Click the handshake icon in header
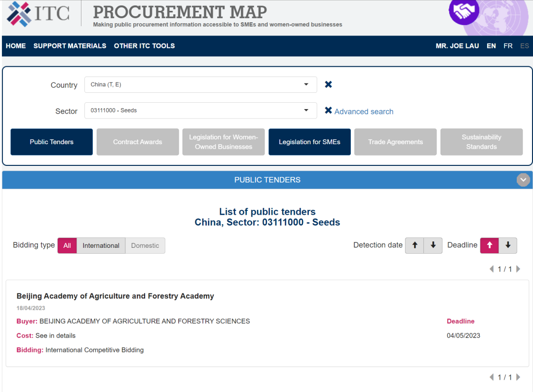Viewport: 533px width, 392px height. pos(463,11)
